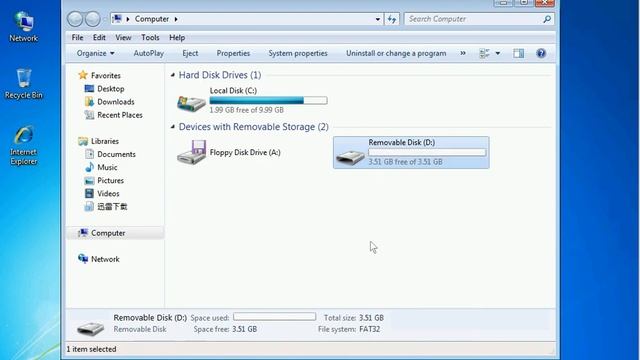Click 'File system: FAT32' in details pane

coord(349,329)
